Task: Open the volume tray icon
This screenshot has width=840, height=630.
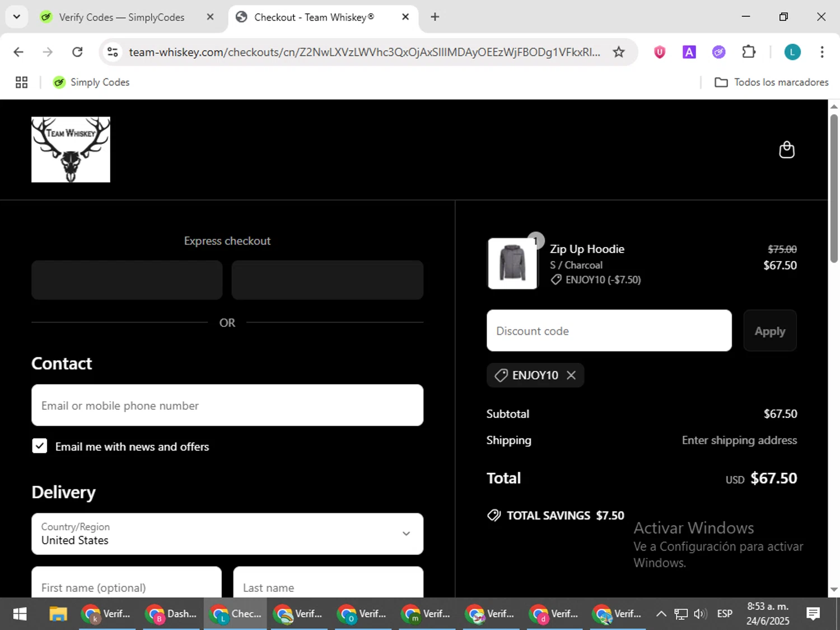Action: pyautogui.click(x=700, y=614)
